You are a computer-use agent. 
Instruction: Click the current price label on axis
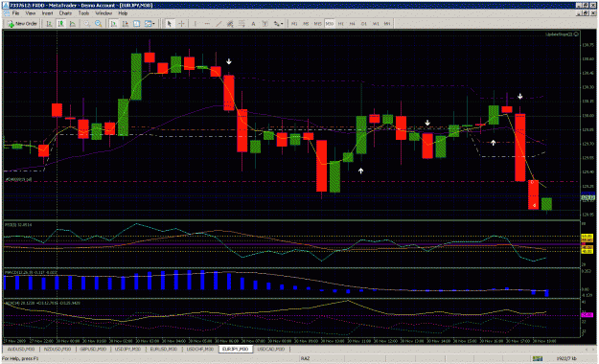point(587,198)
